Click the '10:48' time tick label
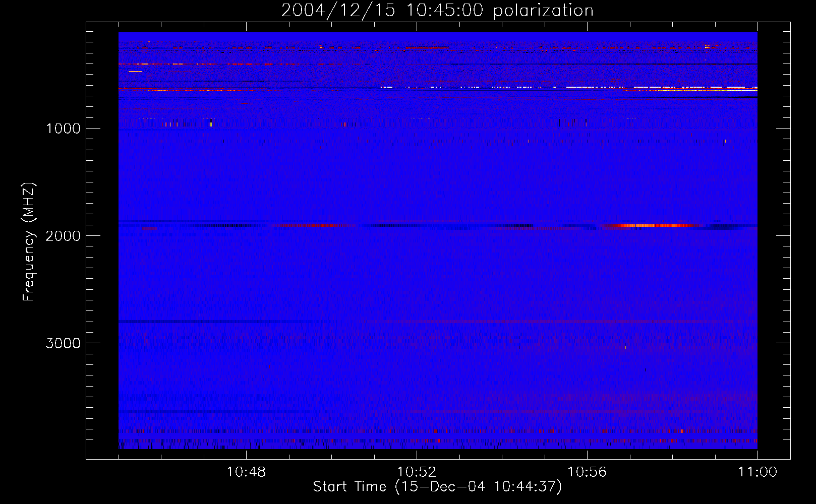Viewport: 816px width, 504px height. tap(246, 472)
